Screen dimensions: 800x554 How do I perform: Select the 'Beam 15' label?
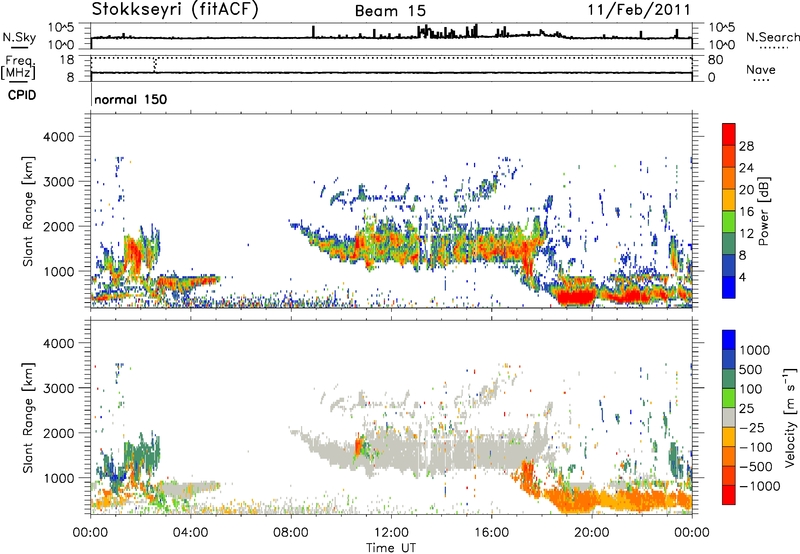click(x=390, y=11)
